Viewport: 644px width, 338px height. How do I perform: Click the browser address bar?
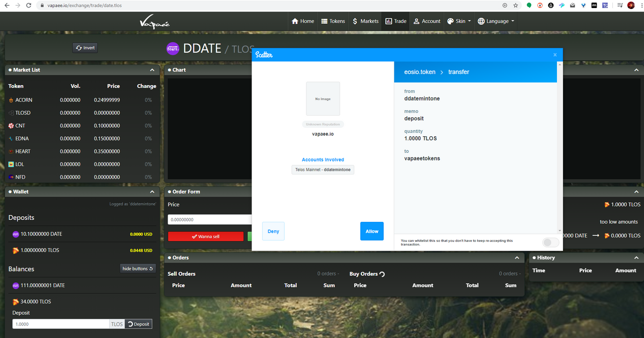pos(272,6)
